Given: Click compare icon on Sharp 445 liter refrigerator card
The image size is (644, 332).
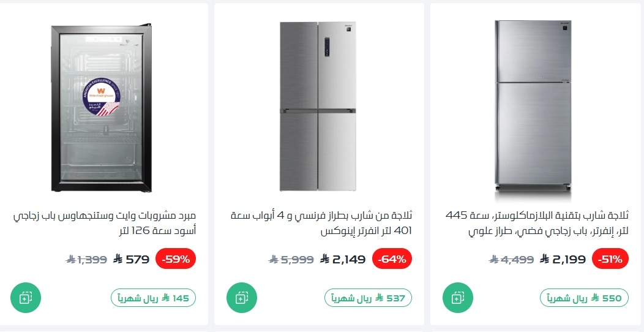Looking at the screenshot, I should point(457,298).
